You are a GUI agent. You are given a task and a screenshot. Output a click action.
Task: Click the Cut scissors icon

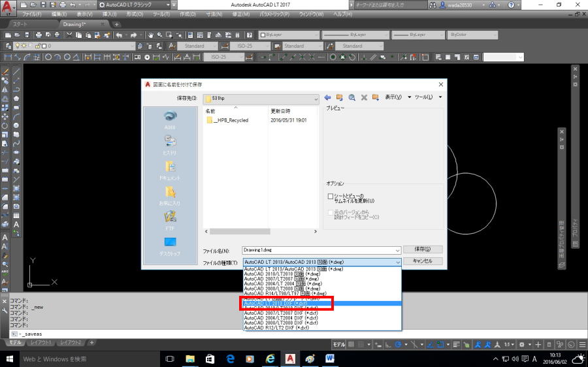[x=69, y=35]
